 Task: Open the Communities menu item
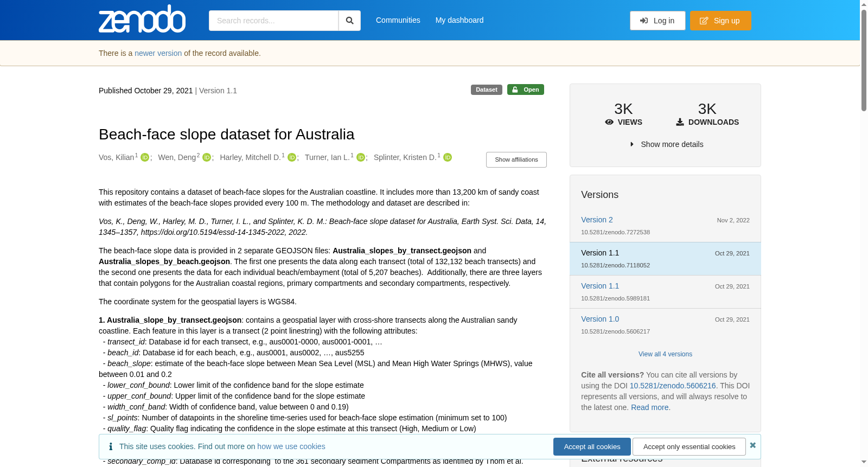(398, 20)
